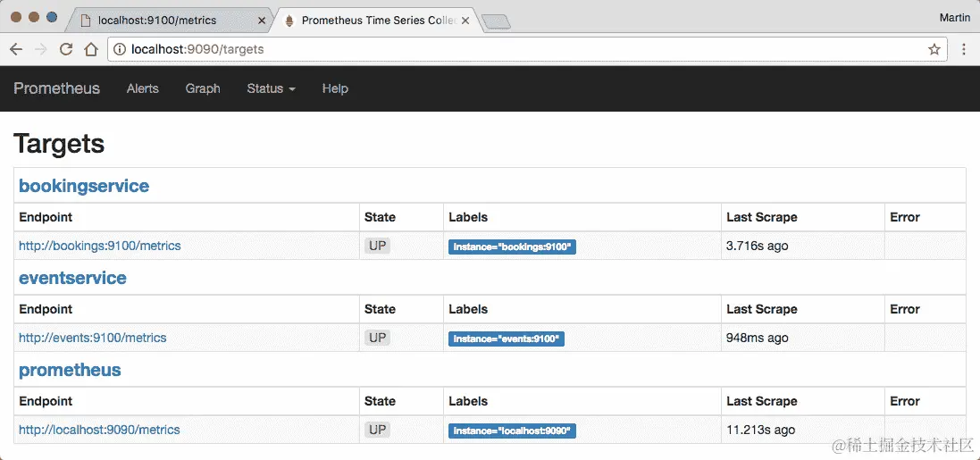Screen dimensions: 980x460
Task: Open the Alerts page
Action: pyautogui.click(x=143, y=88)
